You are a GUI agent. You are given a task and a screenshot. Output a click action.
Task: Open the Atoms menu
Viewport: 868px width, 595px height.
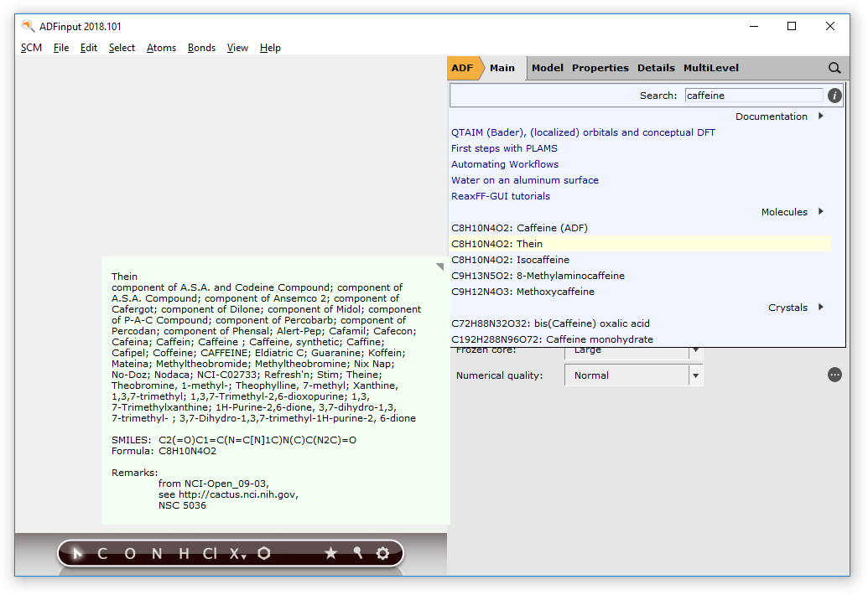coord(161,48)
